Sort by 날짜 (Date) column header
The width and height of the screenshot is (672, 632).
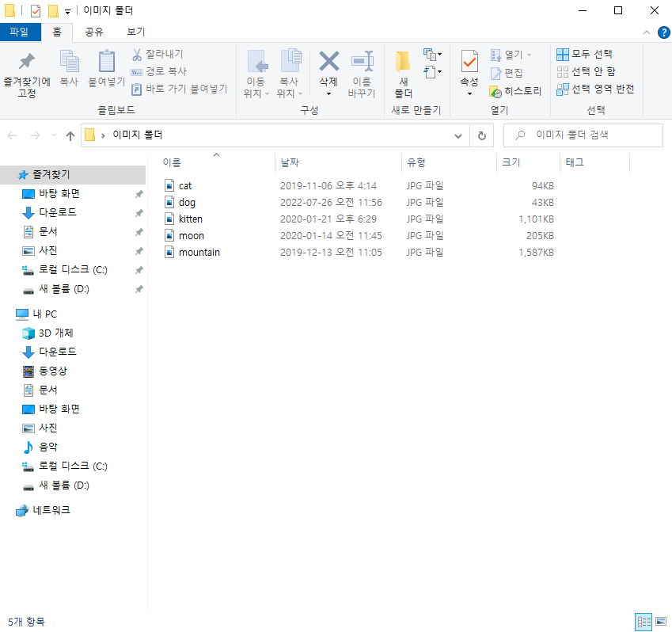(290, 162)
